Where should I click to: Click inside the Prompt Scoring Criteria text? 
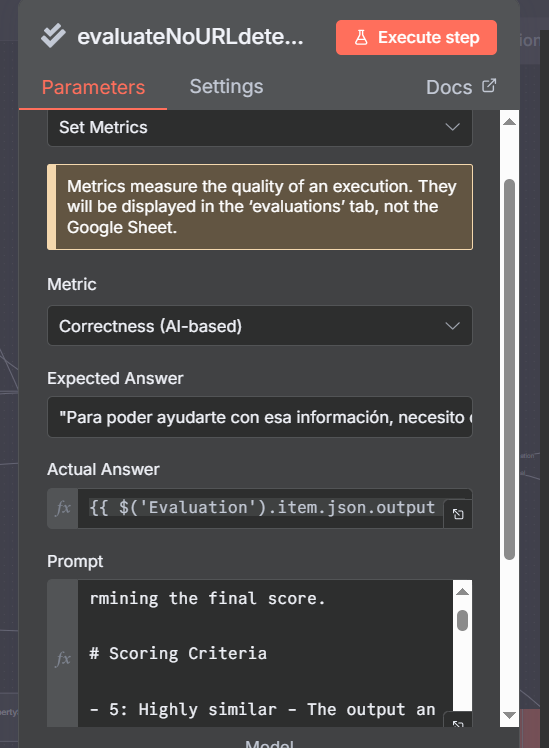[x=178, y=653]
